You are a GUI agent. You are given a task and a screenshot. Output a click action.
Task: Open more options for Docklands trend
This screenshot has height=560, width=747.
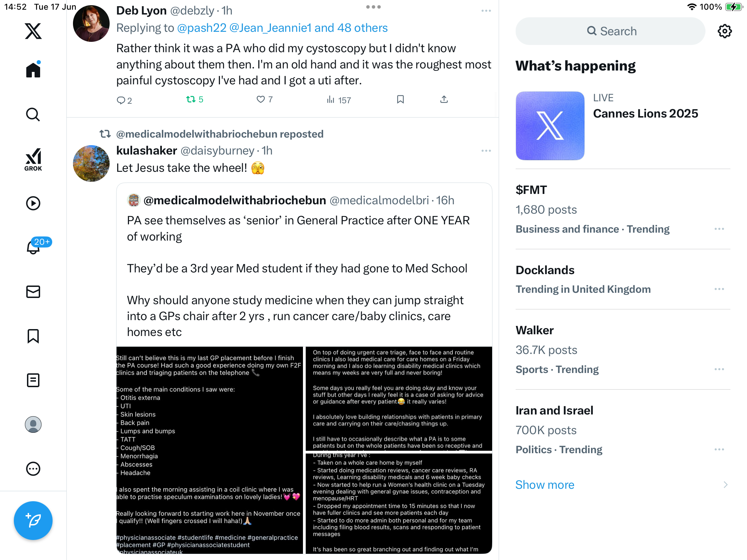click(x=719, y=289)
